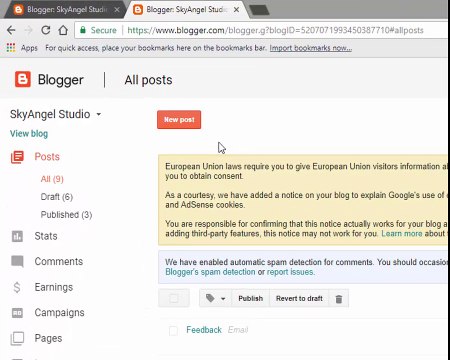Click the Apps label in bookmarks bar

point(29,48)
